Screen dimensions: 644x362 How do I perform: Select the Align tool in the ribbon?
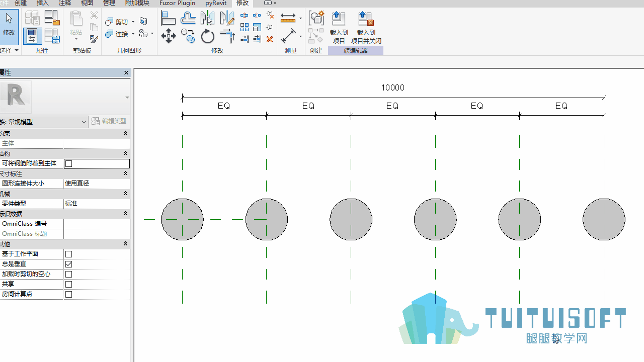[168, 19]
